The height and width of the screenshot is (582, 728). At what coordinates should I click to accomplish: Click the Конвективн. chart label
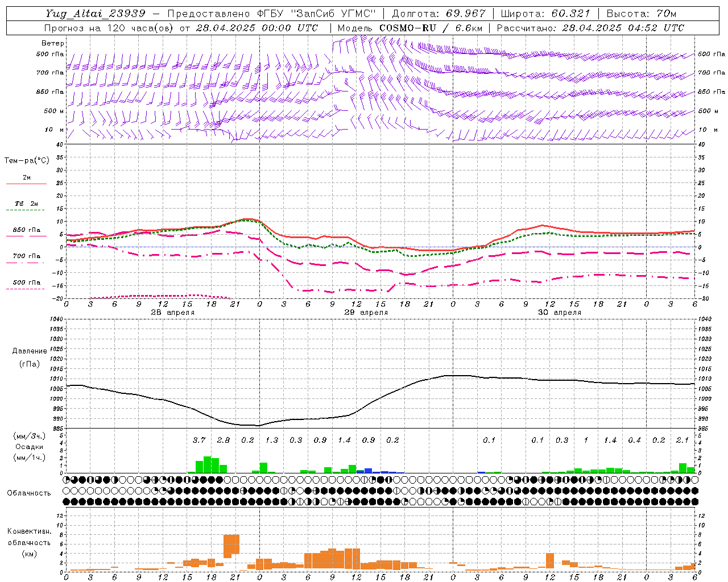point(29,531)
